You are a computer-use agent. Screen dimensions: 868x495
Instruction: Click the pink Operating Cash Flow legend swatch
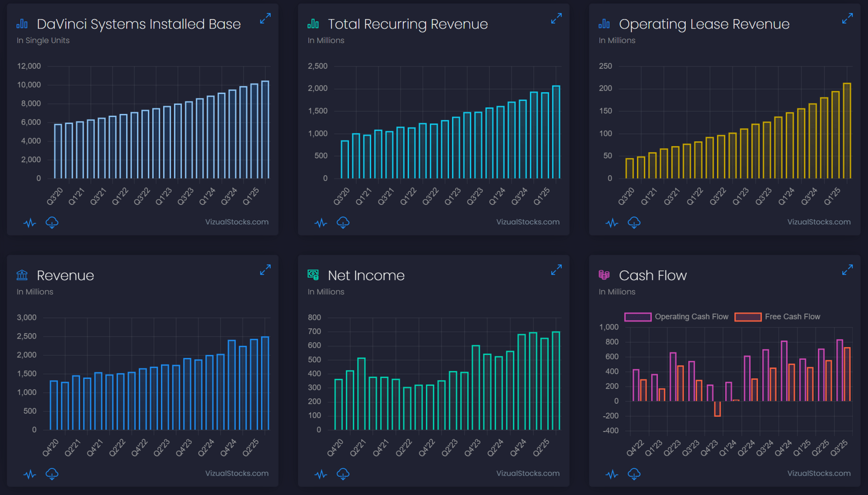point(637,317)
